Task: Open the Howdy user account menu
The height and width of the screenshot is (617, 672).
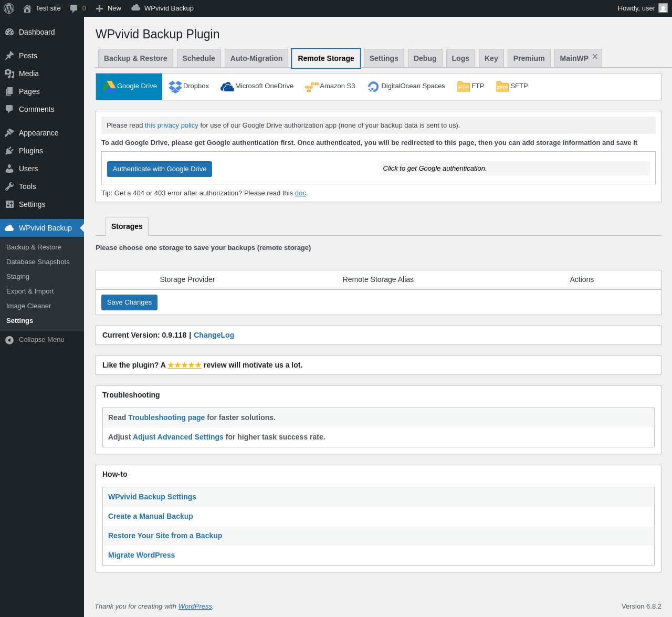Action: click(x=642, y=8)
